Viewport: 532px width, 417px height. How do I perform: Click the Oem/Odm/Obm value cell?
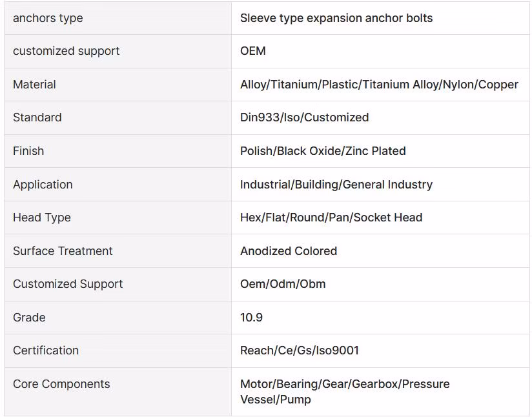(x=380, y=284)
